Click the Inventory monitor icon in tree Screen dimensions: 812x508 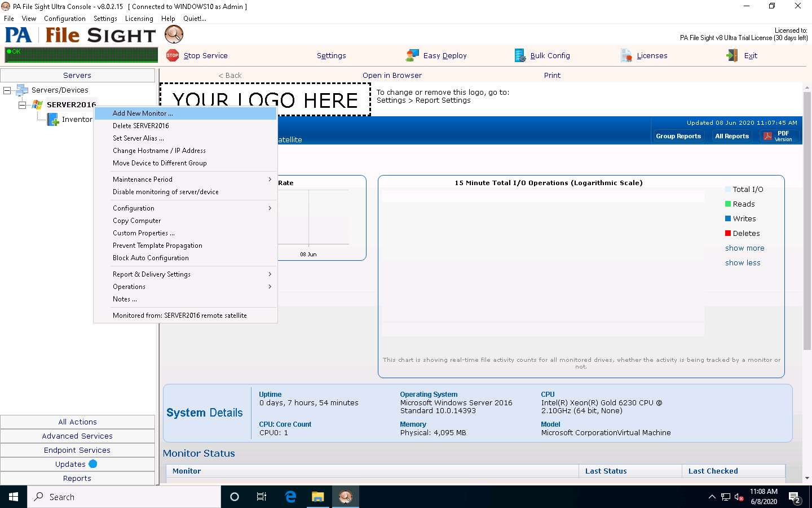pos(52,119)
